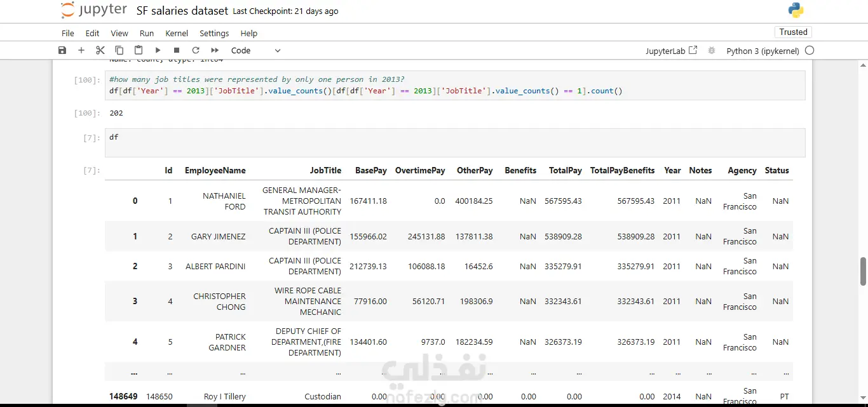Click the NATHANIEL FORD employee cell
This screenshot has height=407, width=868.
[224, 201]
